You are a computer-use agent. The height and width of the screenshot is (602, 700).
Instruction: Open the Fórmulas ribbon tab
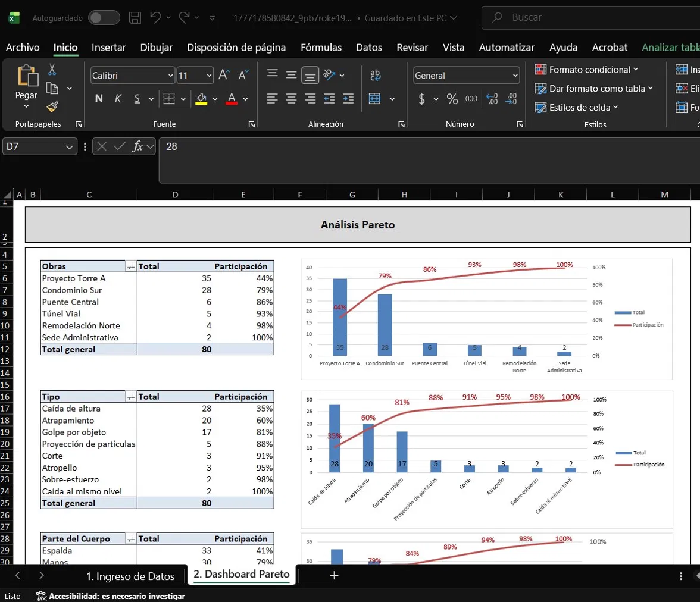(x=321, y=48)
